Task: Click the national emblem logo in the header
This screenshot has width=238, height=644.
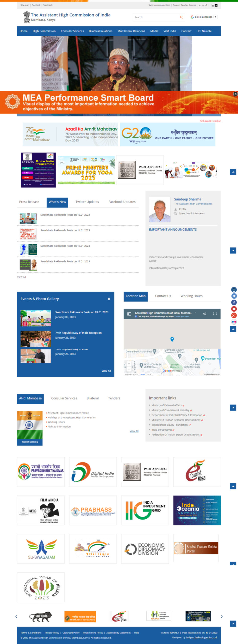Action: pos(27,17)
